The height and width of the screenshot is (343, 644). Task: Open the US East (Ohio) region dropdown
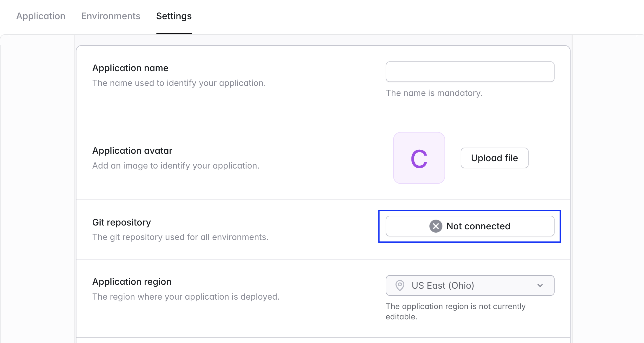coord(470,285)
